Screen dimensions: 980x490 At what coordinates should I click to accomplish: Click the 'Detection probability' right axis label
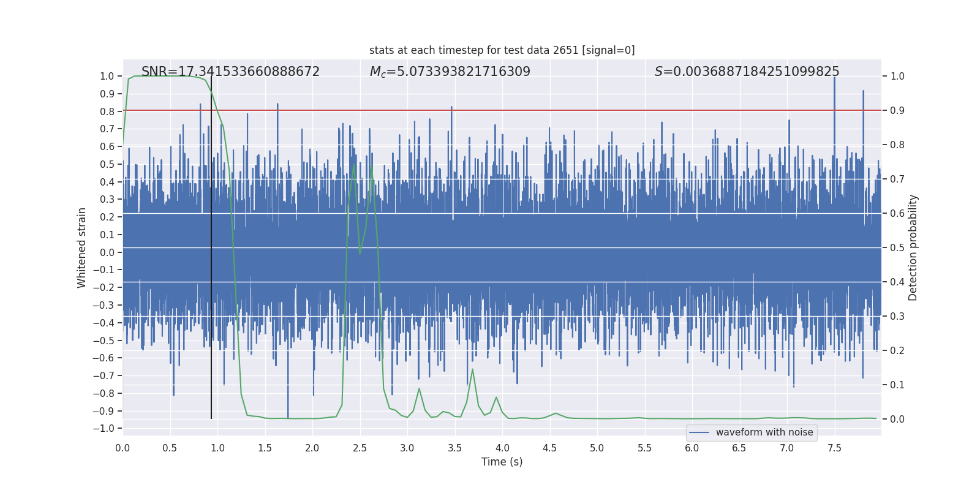coord(913,247)
